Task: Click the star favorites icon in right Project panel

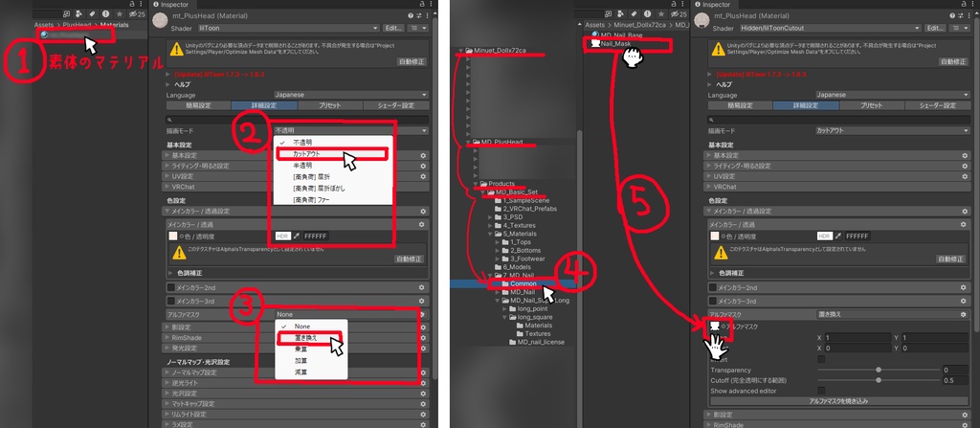Action: point(662,13)
